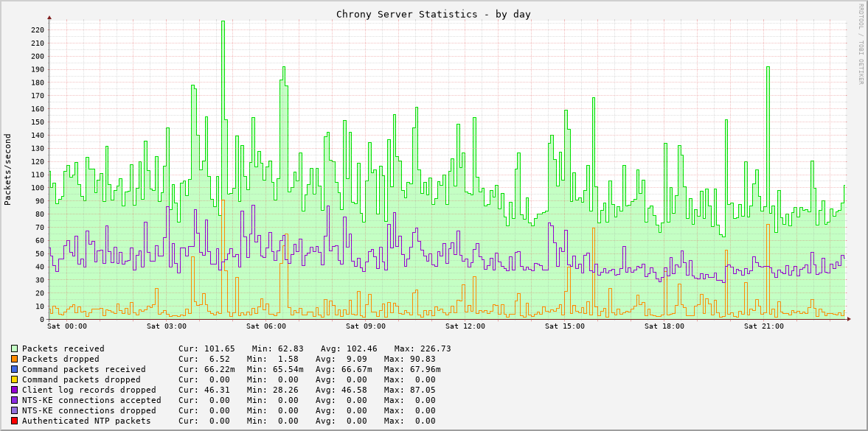868x431 pixels.
Task: Click the Client log records Avg value 46.58
Action: pos(354,390)
